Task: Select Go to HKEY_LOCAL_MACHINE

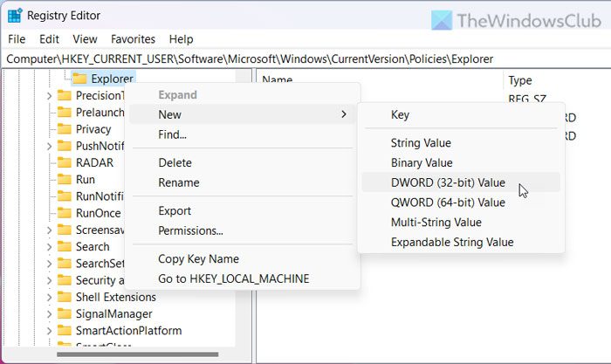Action: tap(242, 278)
